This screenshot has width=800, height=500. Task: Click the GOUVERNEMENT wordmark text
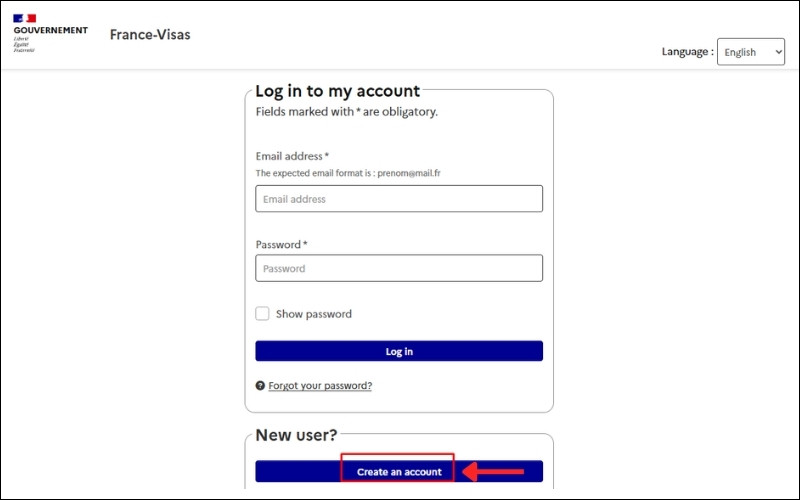pos(50,31)
